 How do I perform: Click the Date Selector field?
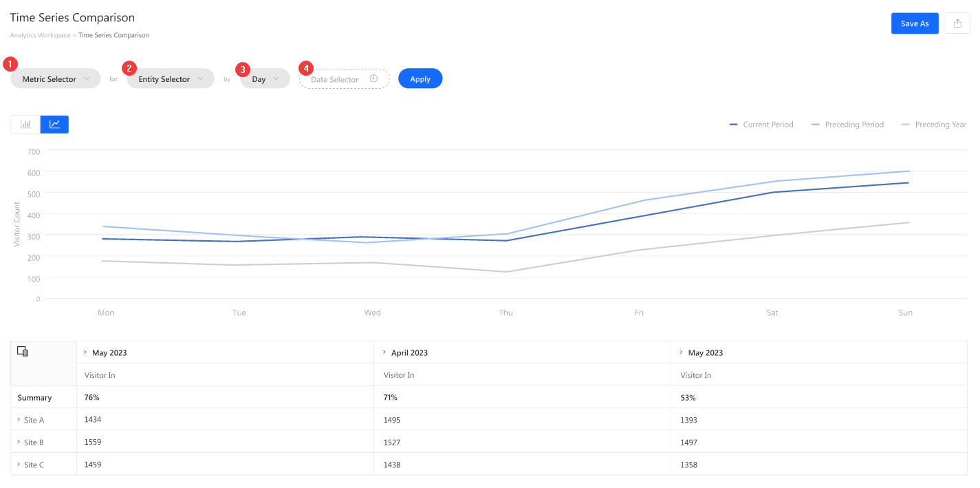337,79
